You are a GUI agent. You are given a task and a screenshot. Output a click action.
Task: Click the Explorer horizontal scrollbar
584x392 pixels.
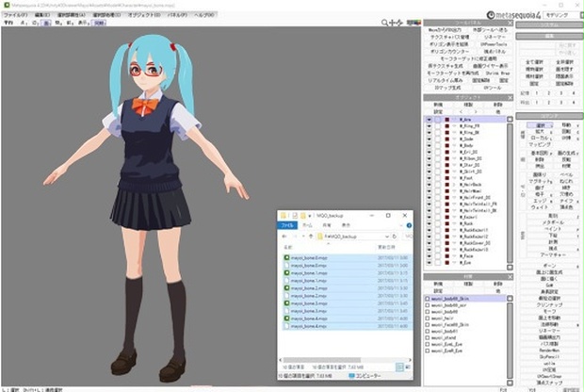tap(346, 360)
